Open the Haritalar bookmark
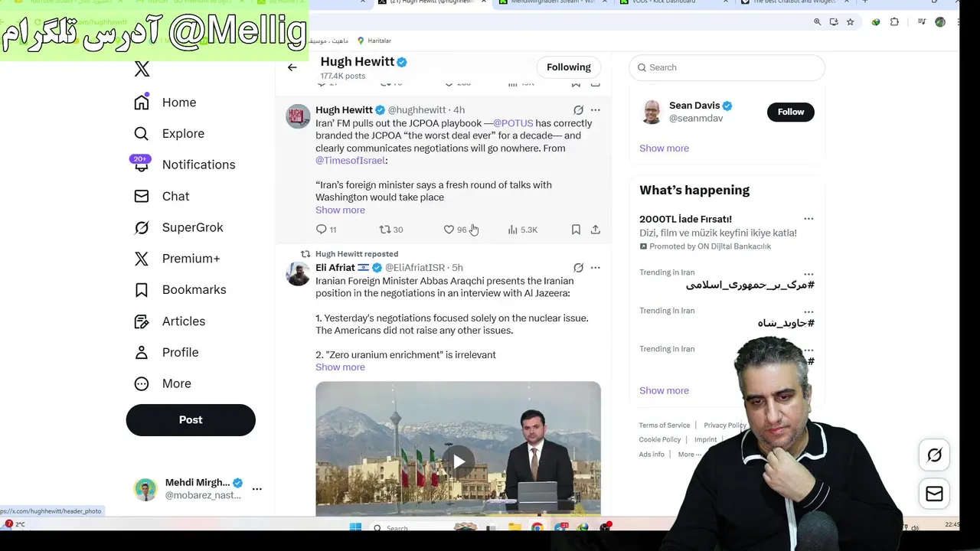 pyautogui.click(x=374, y=41)
